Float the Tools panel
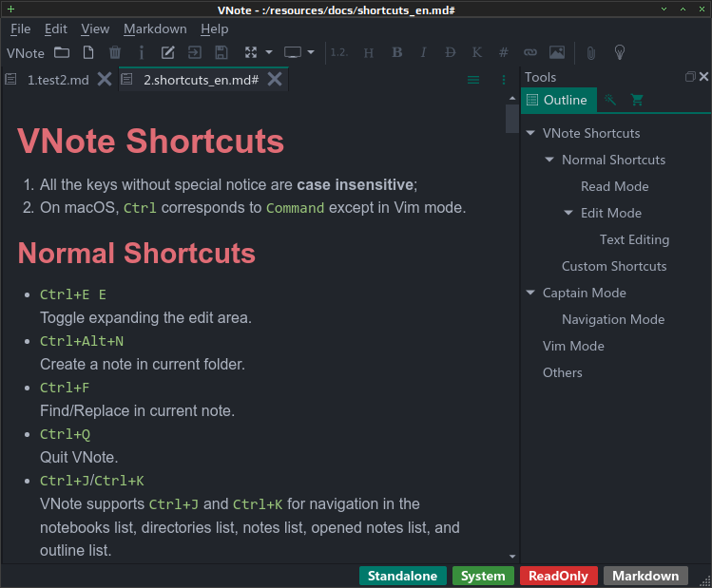Image resolution: width=712 pixels, height=588 pixels. (690, 77)
